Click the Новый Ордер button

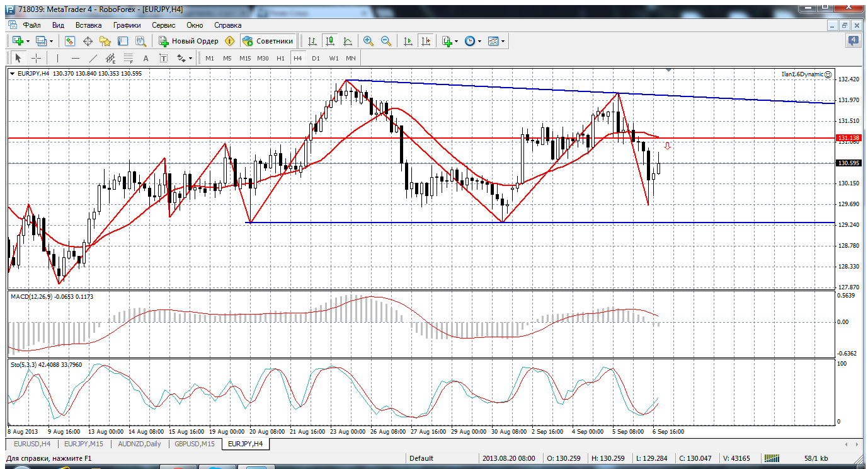[189, 41]
